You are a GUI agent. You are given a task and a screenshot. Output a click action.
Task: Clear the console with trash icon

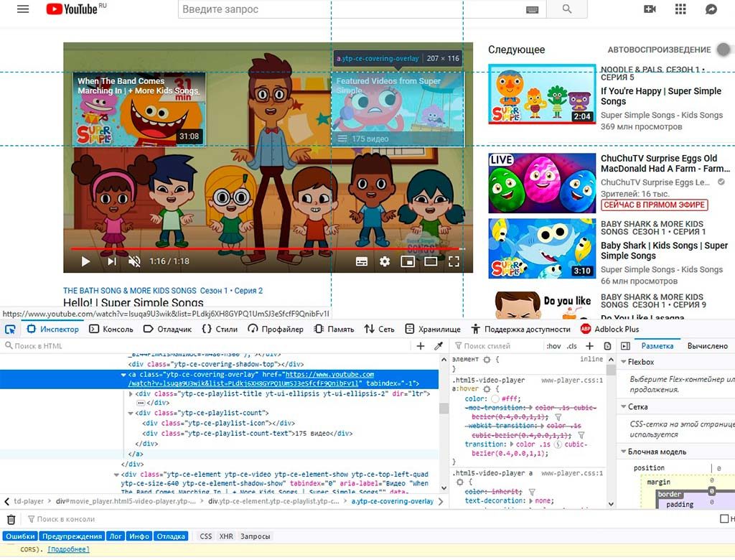coord(11,519)
